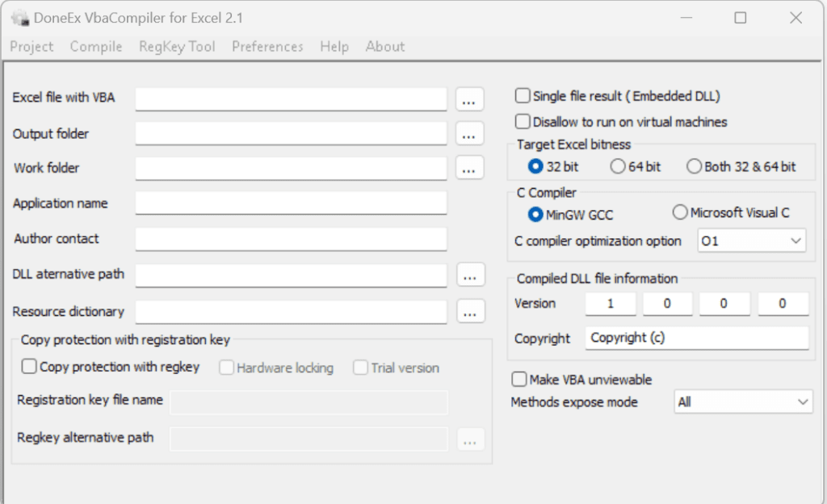This screenshot has width=827, height=504.
Task: Enable Copy protection with regkey
Action: [x=29, y=367]
